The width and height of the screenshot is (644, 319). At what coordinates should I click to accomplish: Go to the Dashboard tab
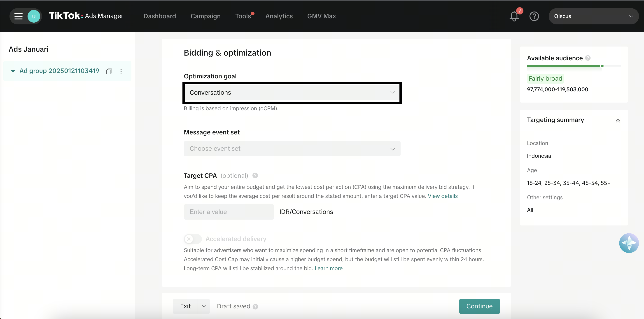point(160,16)
